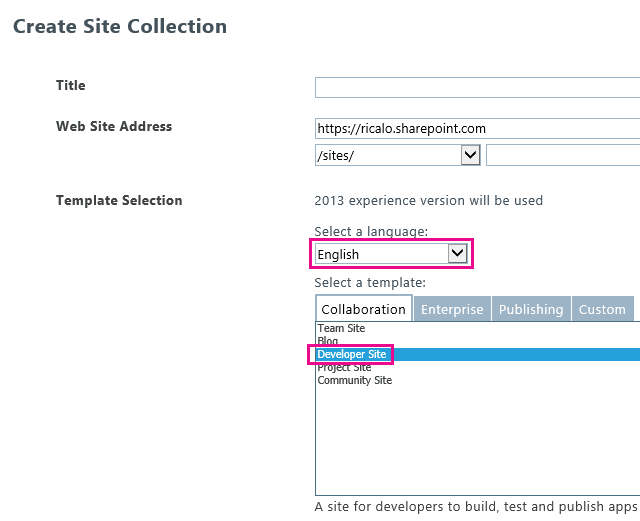The image size is (640, 521).
Task: Click the site URL name input field
Action: coord(563,155)
